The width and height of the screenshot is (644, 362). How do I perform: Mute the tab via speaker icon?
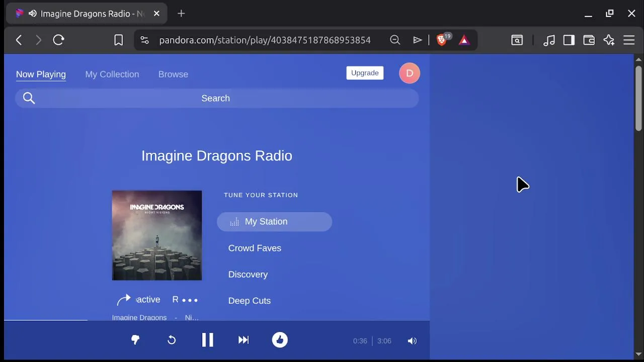[33, 14]
